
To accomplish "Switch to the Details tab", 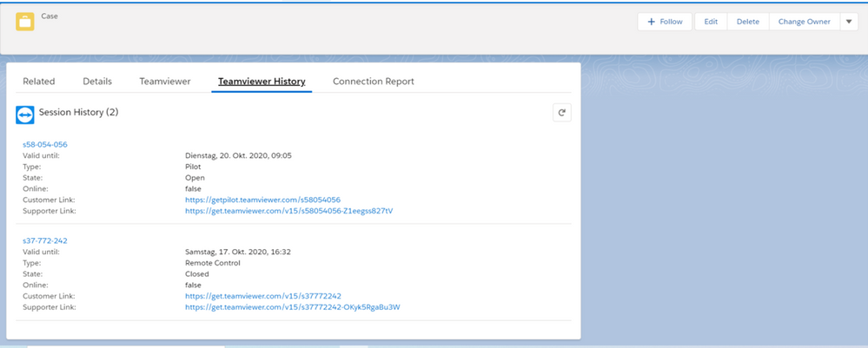I will (97, 82).
